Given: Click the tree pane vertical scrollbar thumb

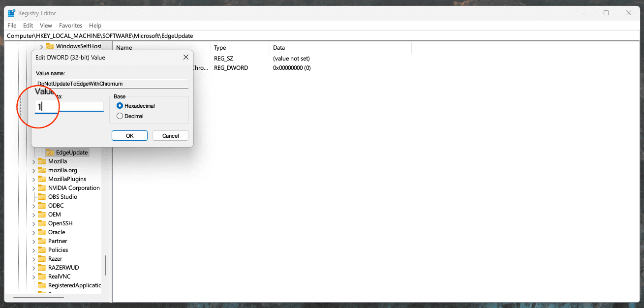Looking at the screenshot, I should click(105, 266).
